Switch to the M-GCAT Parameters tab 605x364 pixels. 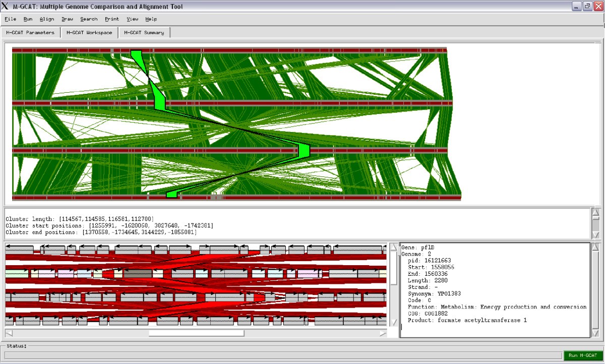click(x=30, y=33)
